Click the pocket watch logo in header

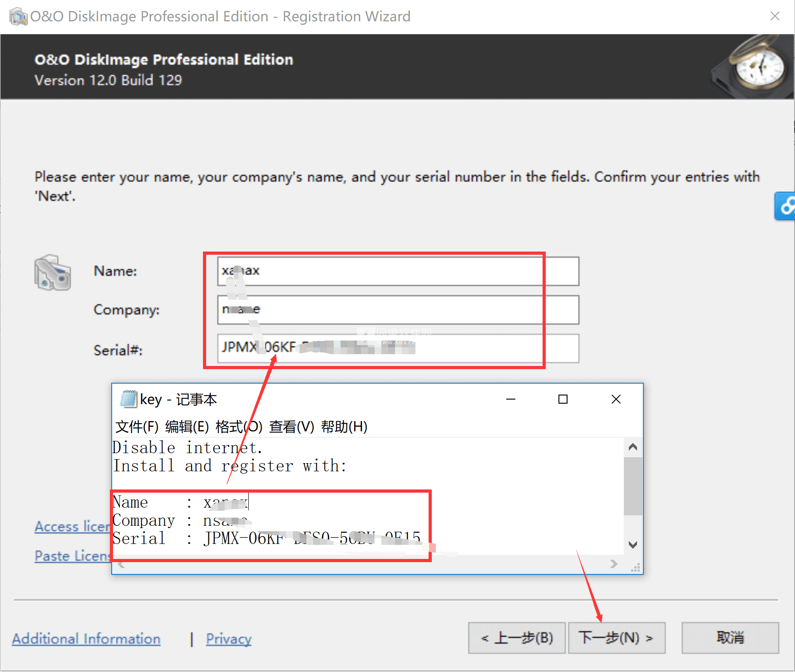pos(752,66)
